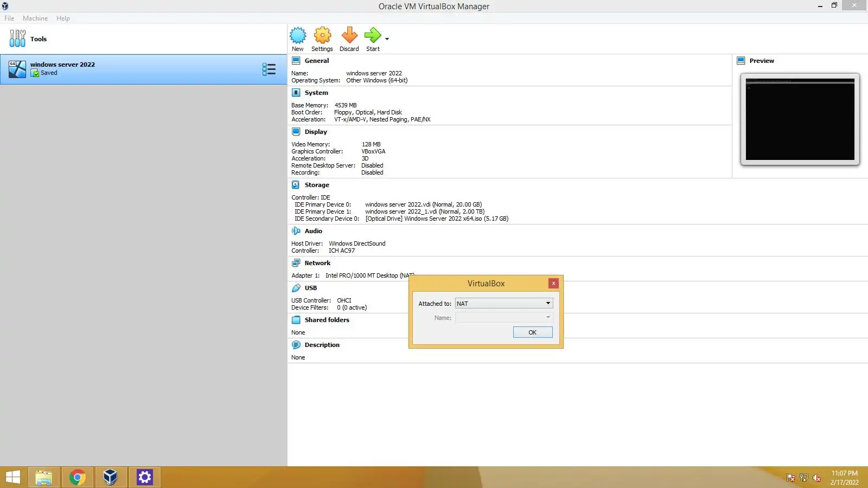Open the Attached to NAT dropdown

504,304
